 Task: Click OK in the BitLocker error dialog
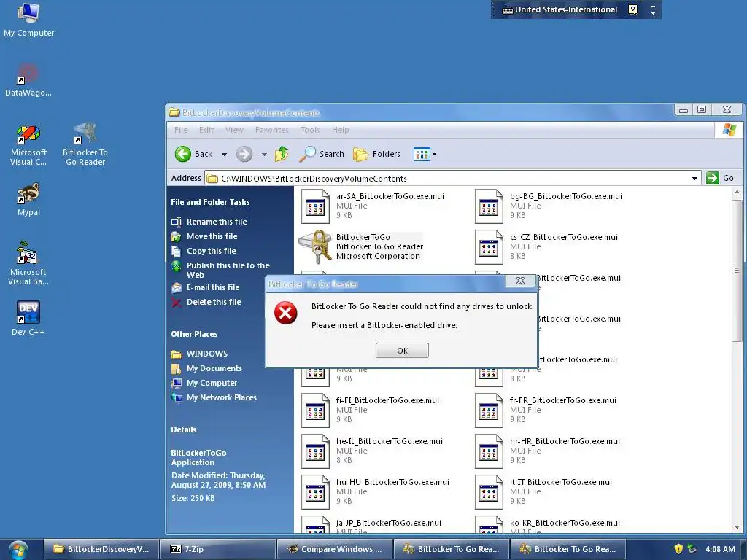(402, 351)
